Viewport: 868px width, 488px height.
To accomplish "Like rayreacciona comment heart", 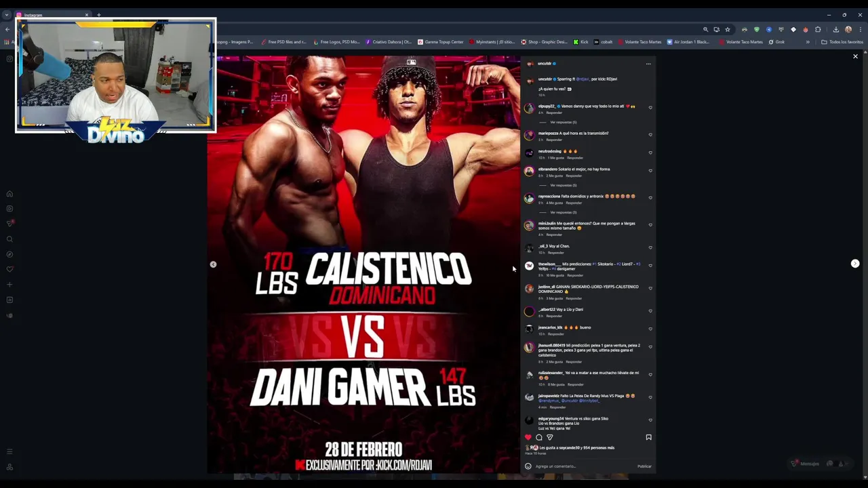I will (650, 198).
